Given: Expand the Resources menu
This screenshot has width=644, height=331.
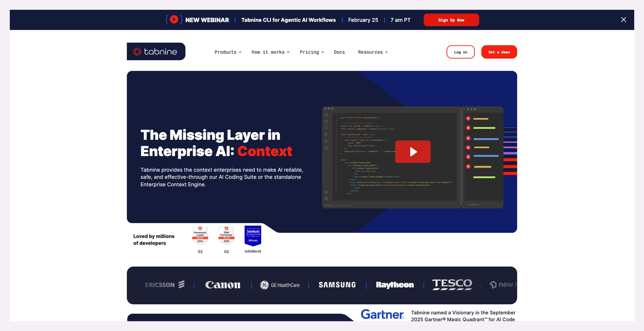Looking at the screenshot, I should click(x=373, y=52).
